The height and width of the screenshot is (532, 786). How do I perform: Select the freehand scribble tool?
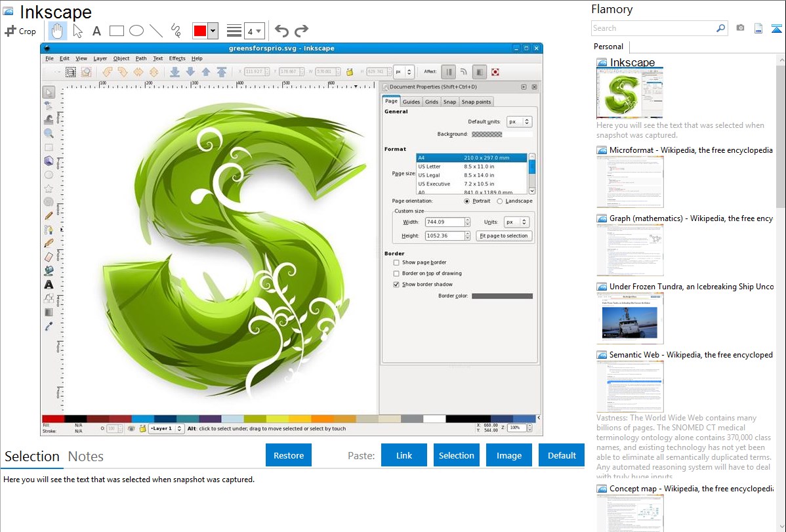(176, 31)
